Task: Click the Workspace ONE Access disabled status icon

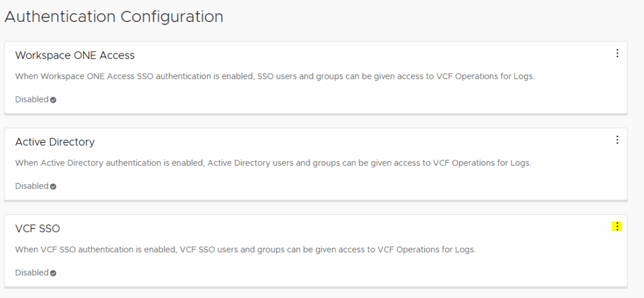Action: click(53, 100)
